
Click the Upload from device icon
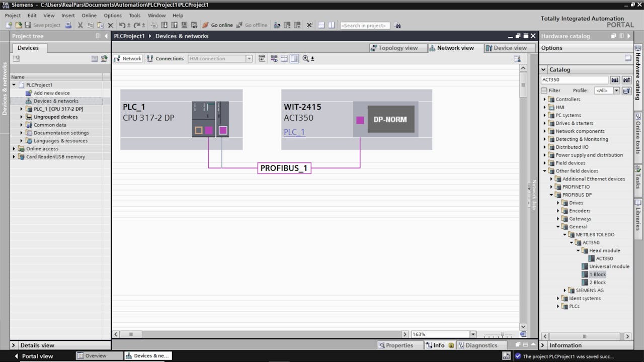pyautogui.click(x=175, y=25)
